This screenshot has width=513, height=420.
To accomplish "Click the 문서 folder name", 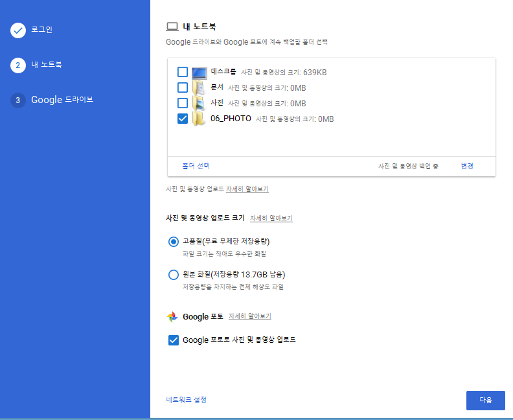I will (217, 87).
